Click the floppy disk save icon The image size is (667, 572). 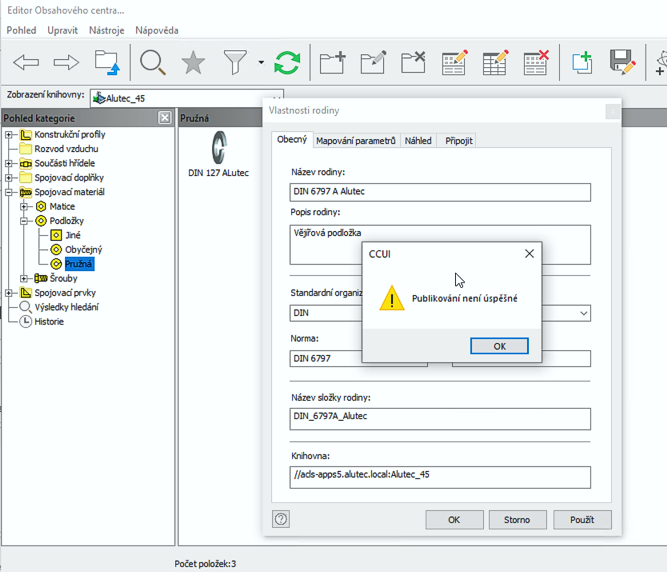[623, 63]
